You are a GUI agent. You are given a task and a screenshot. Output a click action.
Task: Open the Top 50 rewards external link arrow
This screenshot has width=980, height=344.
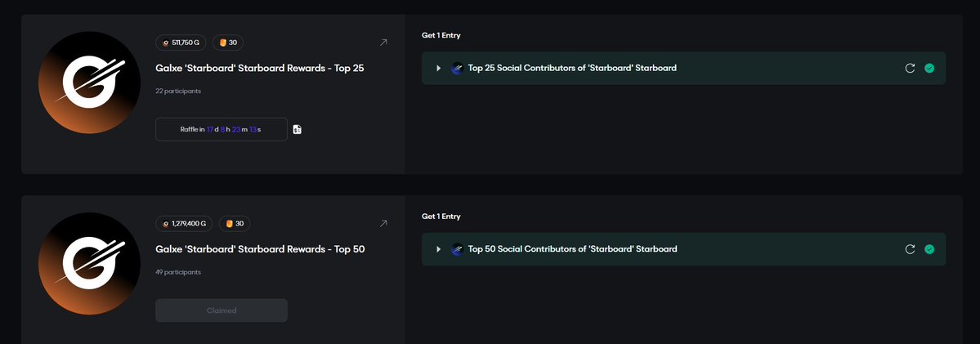click(x=384, y=223)
